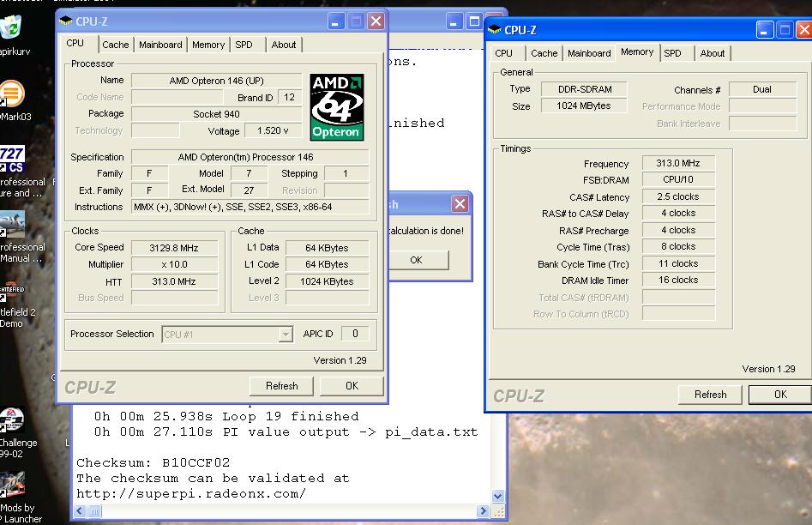
Task: Click the Loop 19 finished line in Super PI
Action: pos(226,416)
